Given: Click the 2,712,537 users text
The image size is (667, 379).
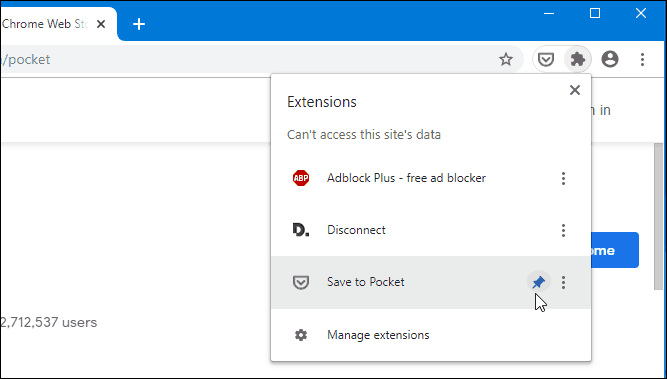Looking at the screenshot, I should coord(48,322).
